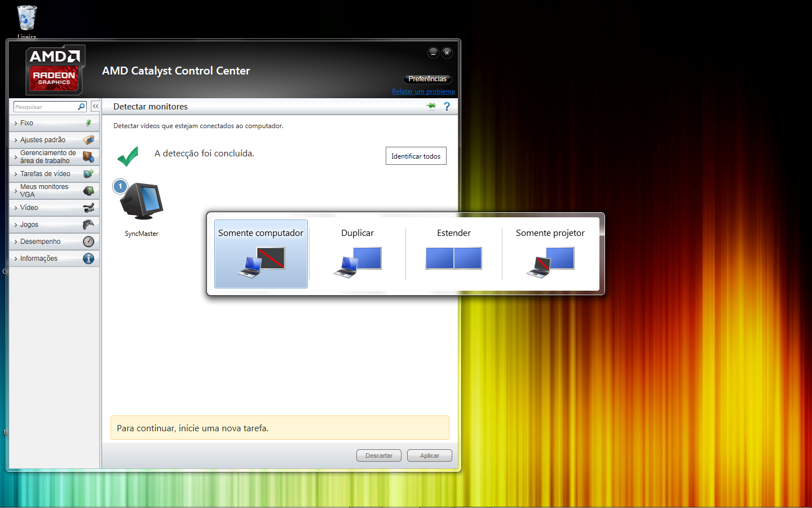Click the Desempenho gauge icon
812x508 pixels.
[x=89, y=242]
